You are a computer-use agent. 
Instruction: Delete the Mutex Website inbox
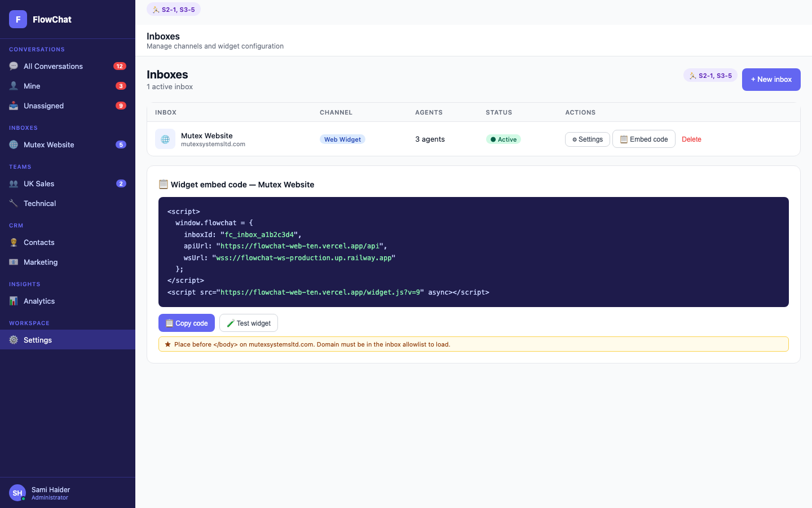click(x=691, y=139)
